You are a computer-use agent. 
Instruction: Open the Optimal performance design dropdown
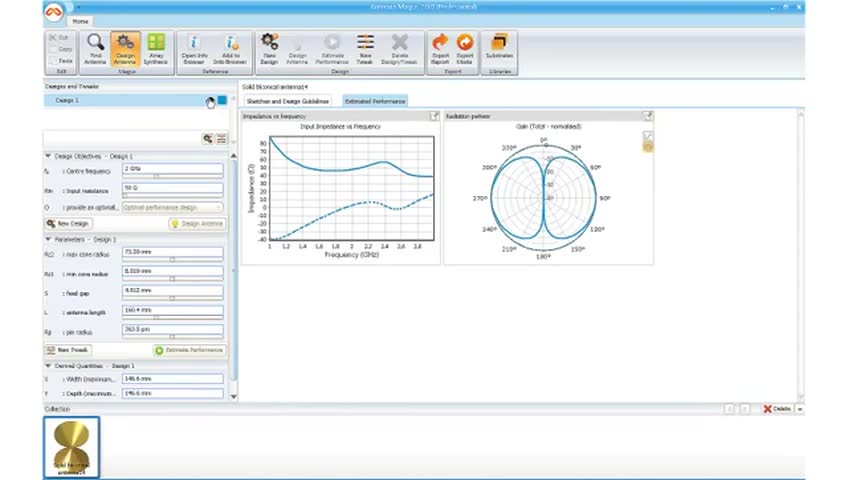pos(173,208)
